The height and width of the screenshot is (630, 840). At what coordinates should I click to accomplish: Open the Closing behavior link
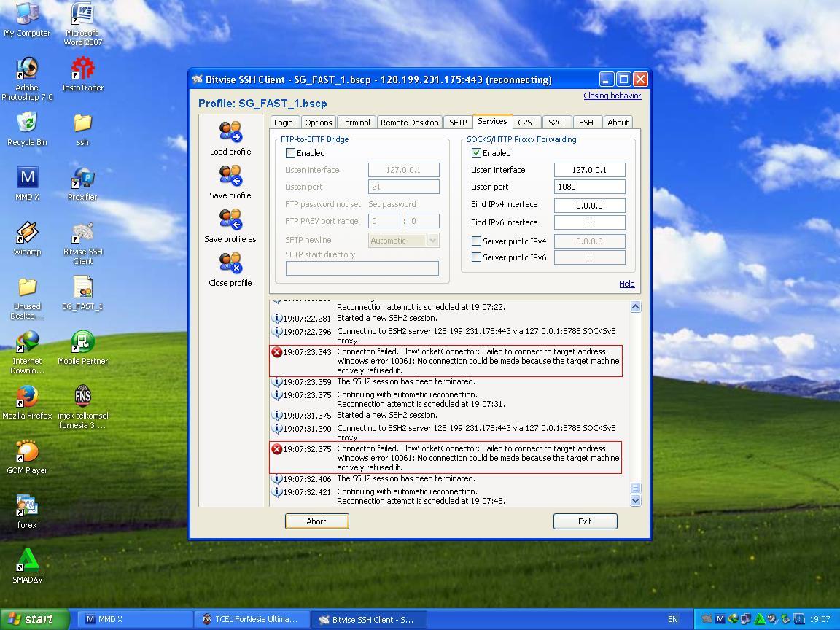click(612, 96)
